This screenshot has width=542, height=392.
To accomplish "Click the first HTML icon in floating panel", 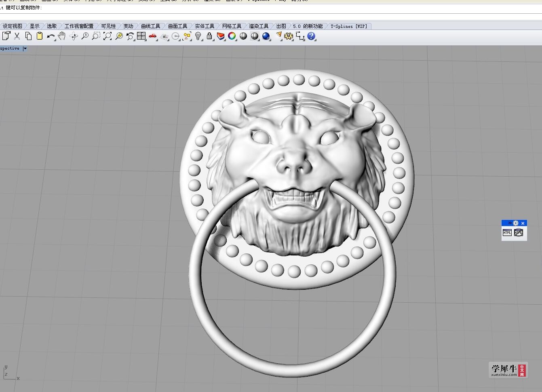I will [507, 232].
